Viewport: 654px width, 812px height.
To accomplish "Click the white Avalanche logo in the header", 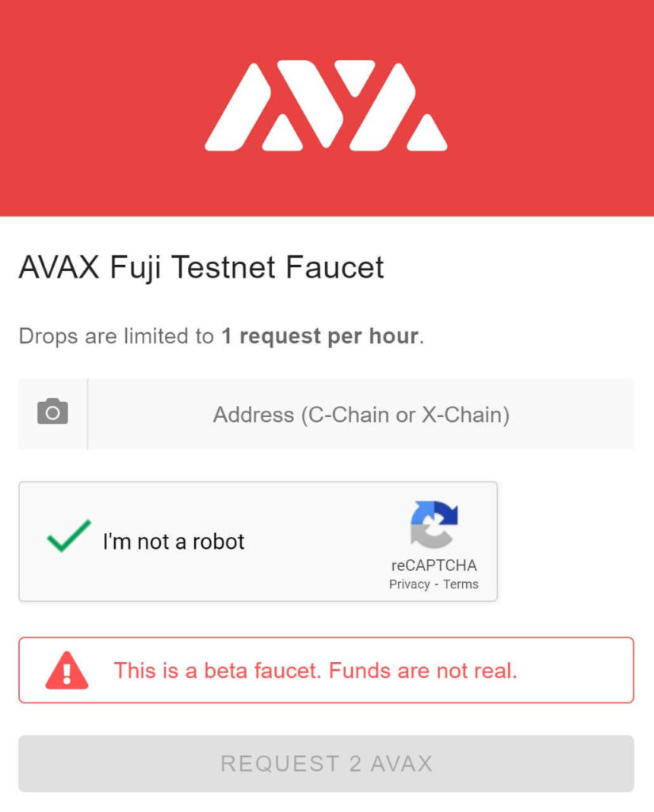I will 327,105.
